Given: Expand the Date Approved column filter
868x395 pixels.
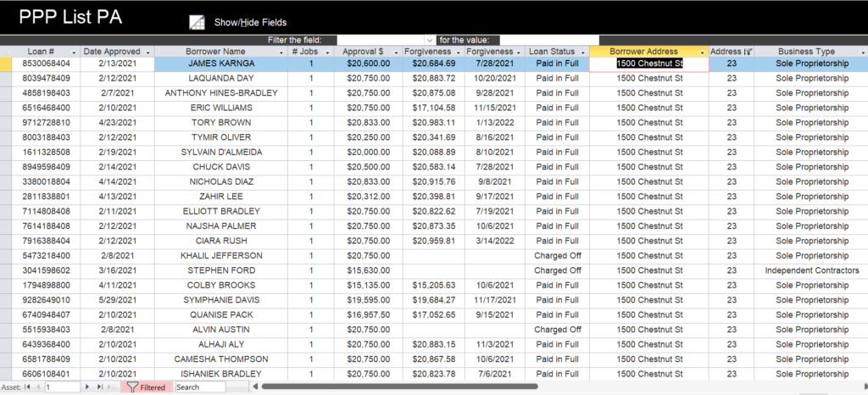Looking at the screenshot, I should (148, 52).
